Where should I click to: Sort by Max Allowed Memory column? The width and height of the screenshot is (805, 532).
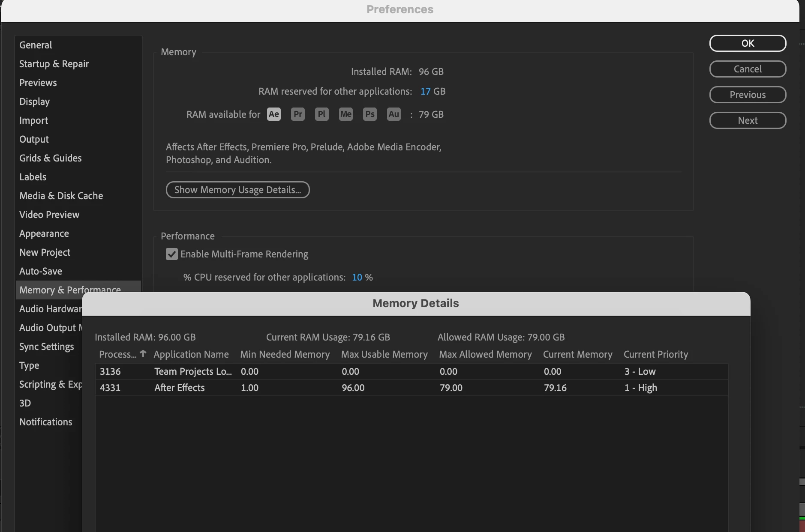click(x=485, y=354)
